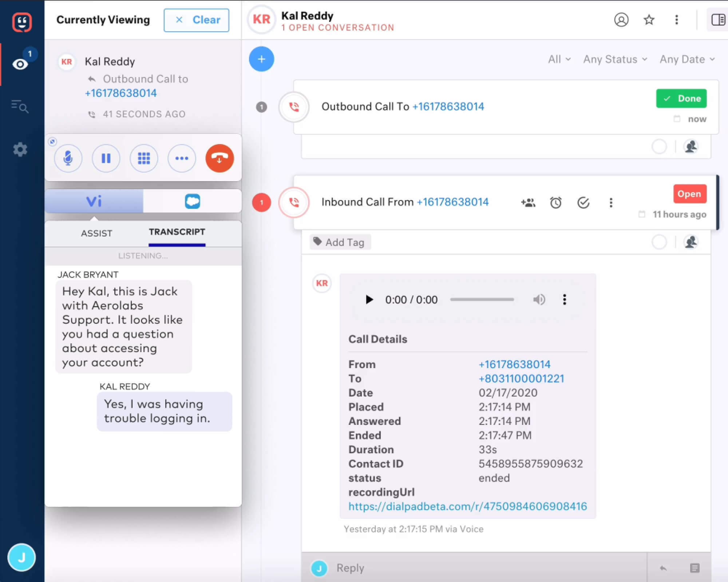Viewport: 728px width, 582px height.
Task: Open the settings gear in sidebar
Action: tap(20, 149)
